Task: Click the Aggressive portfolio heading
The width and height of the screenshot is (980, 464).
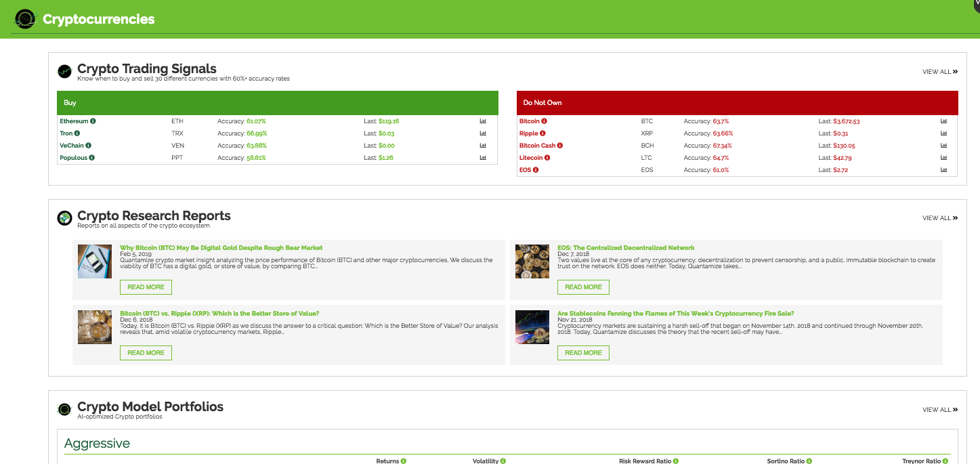Action: point(97,444)
